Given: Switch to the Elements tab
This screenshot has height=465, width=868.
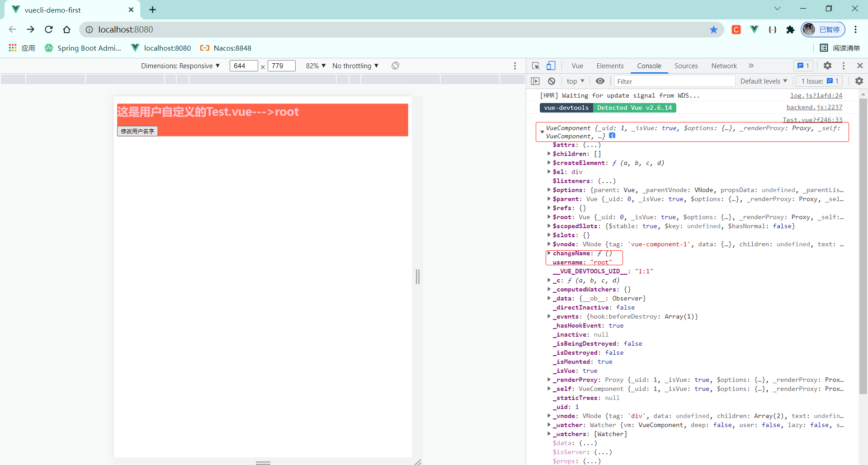Looking at the screenshot, I should [610, 66].
